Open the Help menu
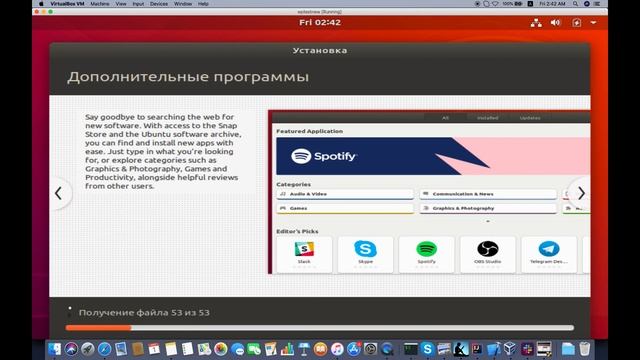 tap(203, 4)
